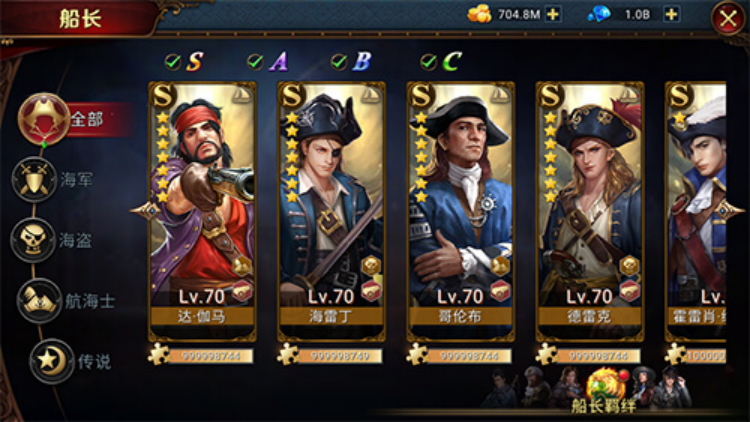Screen dimensions: 750x422
Task: Click the gold coins currency icon
Action: point(479,14)
